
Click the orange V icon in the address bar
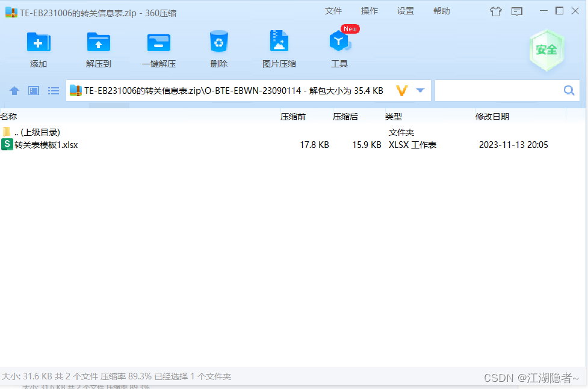(x=401, y=91)
